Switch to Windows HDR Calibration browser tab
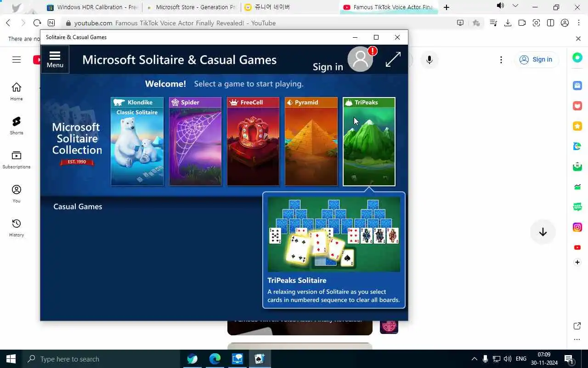Image resolution: width=588 pixels, height=368 pixels. (x=92, y=7)
